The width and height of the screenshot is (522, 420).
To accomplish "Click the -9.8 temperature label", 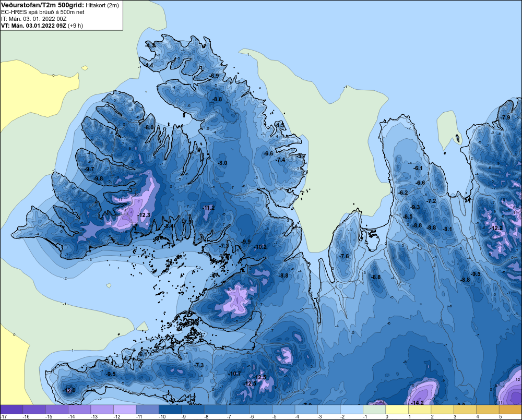I will [98, 178].
